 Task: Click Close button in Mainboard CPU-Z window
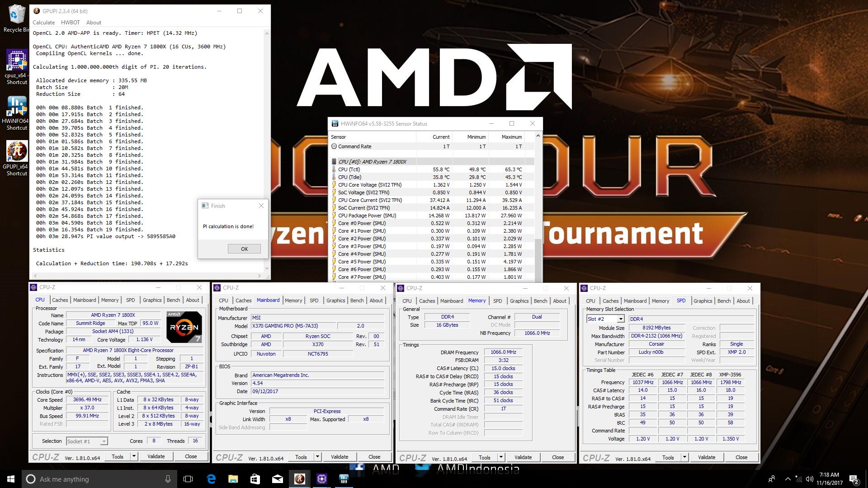pyautogui.click(x=374, y=457)
